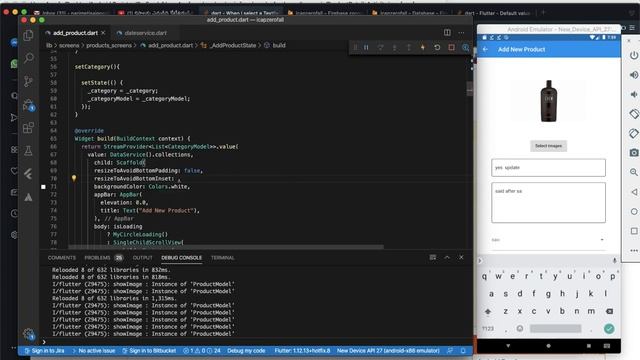640x360 pixels.
Task: Open notifications bell in status bar
Action: pyautogui.click(x=463, y=351)
